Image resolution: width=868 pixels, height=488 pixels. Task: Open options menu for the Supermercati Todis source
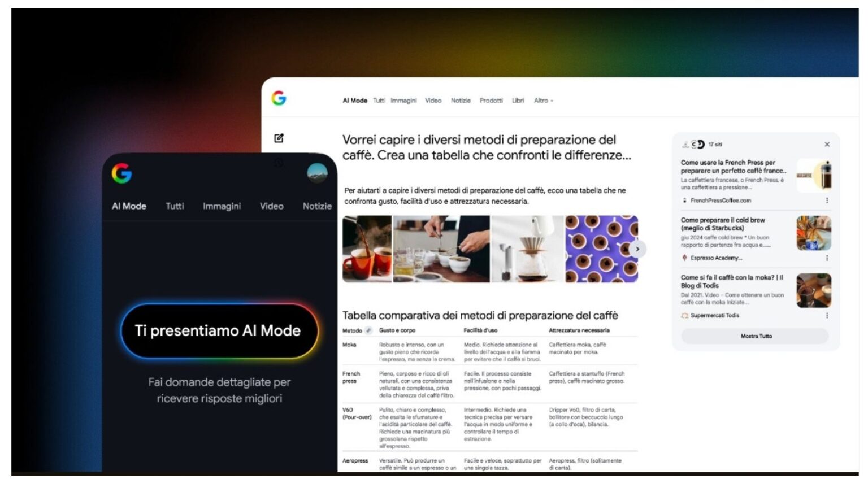click(827, 316)
